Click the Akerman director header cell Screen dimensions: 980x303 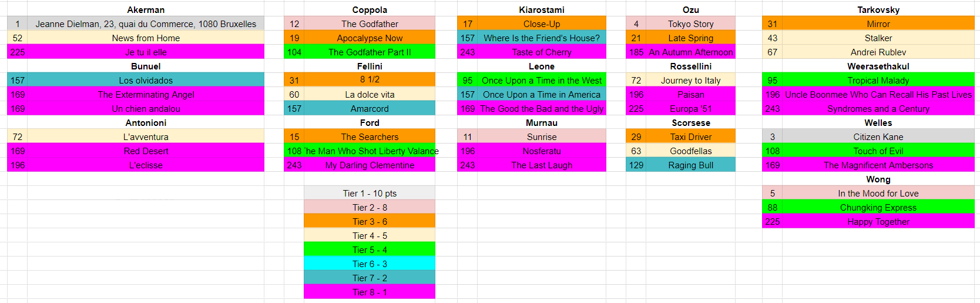(x=146, y=10)
